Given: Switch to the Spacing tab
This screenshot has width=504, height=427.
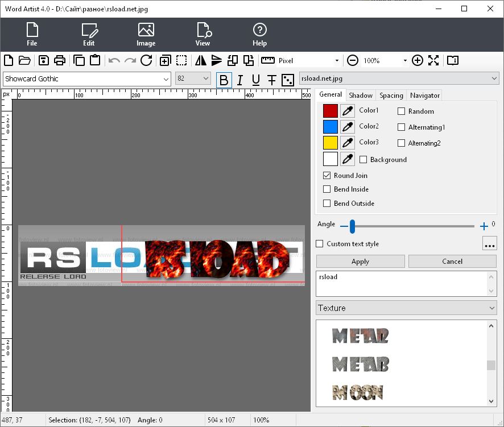Looking at the screenshot, I should pos(391,96).
